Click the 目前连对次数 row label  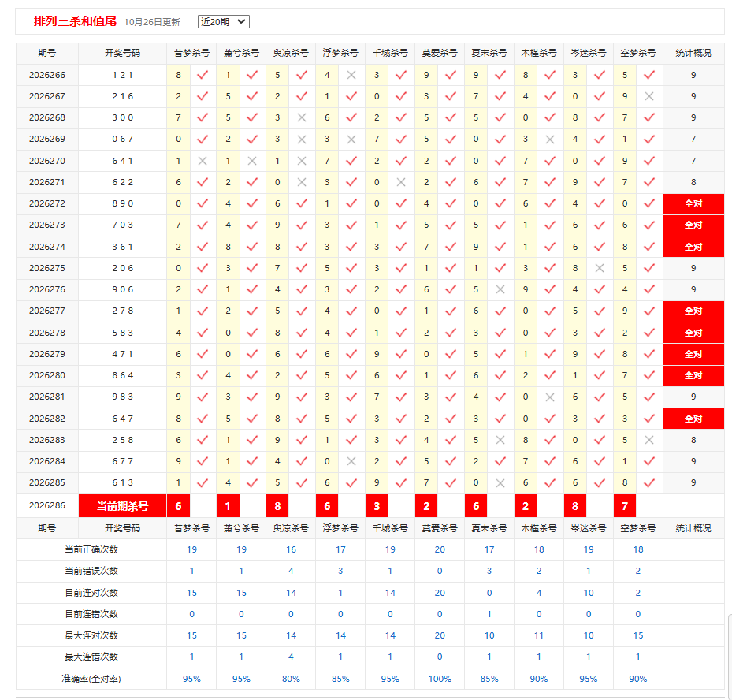pyautogui.click(x=91, y=593)
